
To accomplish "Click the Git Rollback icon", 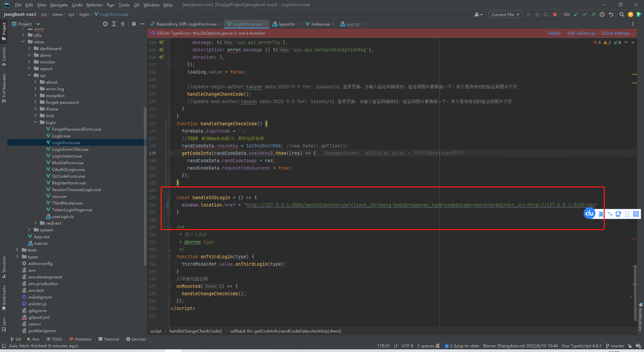I will [x=611, y=14].
